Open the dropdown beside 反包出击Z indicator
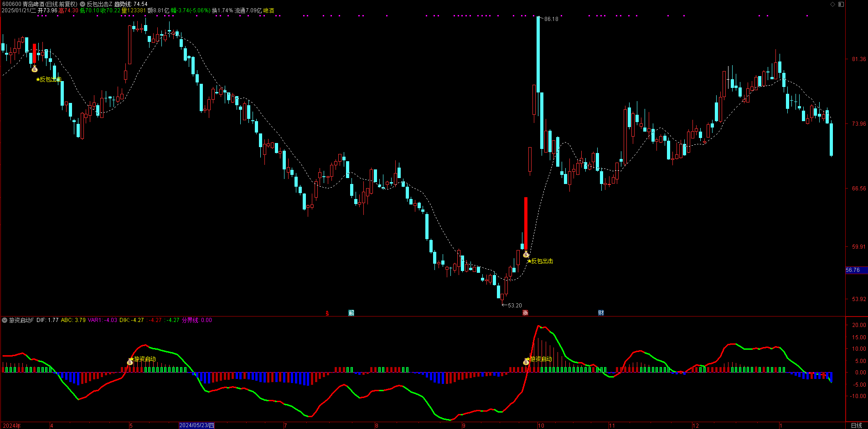Viewport: 868px width, 429px height. 83,4
